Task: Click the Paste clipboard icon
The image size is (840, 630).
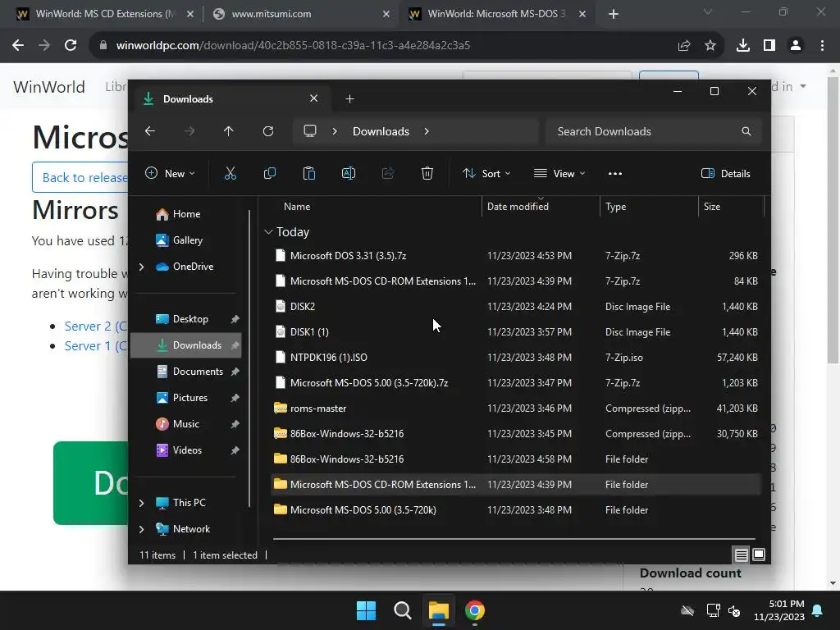Action: [x=309, y=174]
